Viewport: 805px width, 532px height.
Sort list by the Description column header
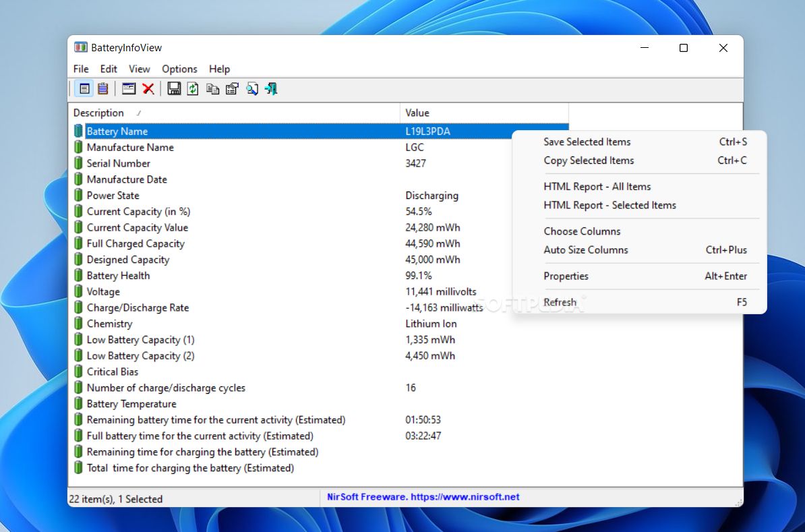click(x=98, y=113)
